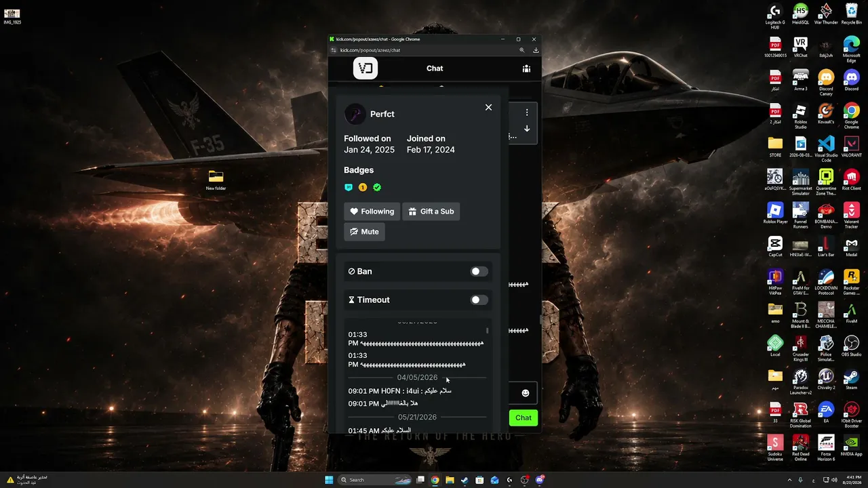868x488 pixels.
Task: Click the down arrow below options
Action: click(x=527, y=129)
